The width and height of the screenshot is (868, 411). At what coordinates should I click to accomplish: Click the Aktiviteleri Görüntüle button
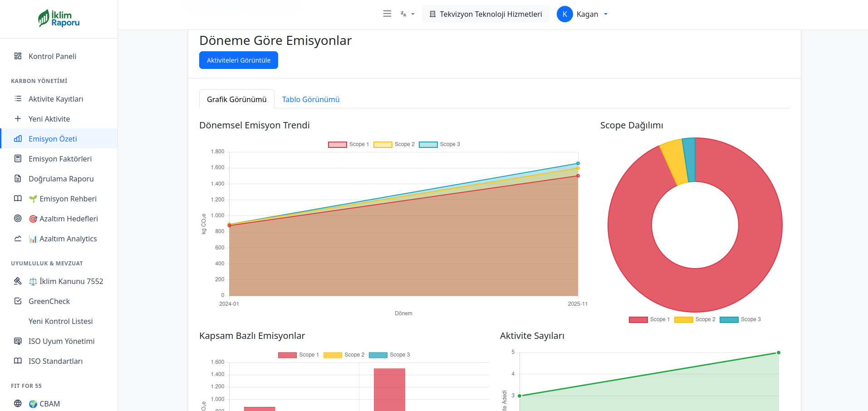[238, 60]
